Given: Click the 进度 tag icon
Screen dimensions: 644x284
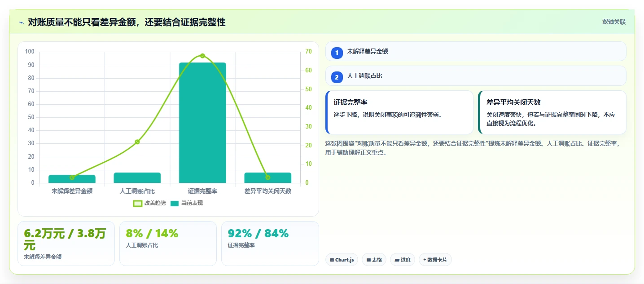Looking at the screenshot, I should (x=397, y=260).
